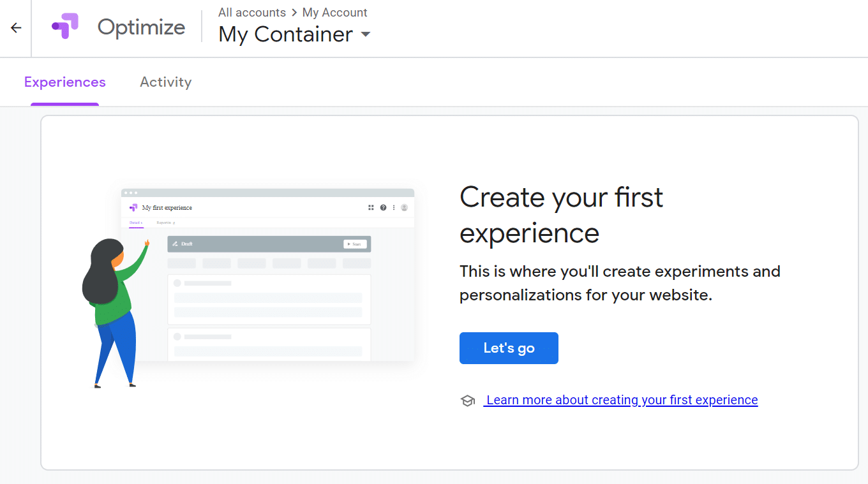The image size is (868, 484).
Task: Open the My Account breadcrumb
Action: tap(335, 13)
